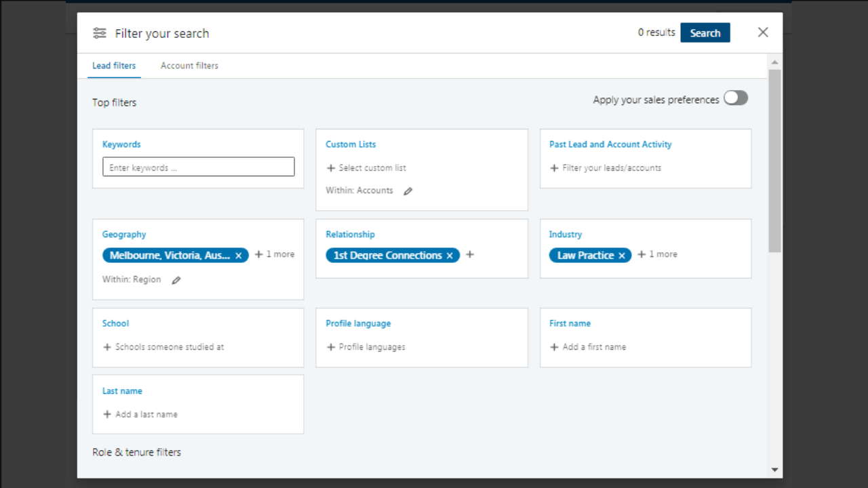Add more Industry with plus icon
This screenshot has height=488, width=868.
[642, 254]
